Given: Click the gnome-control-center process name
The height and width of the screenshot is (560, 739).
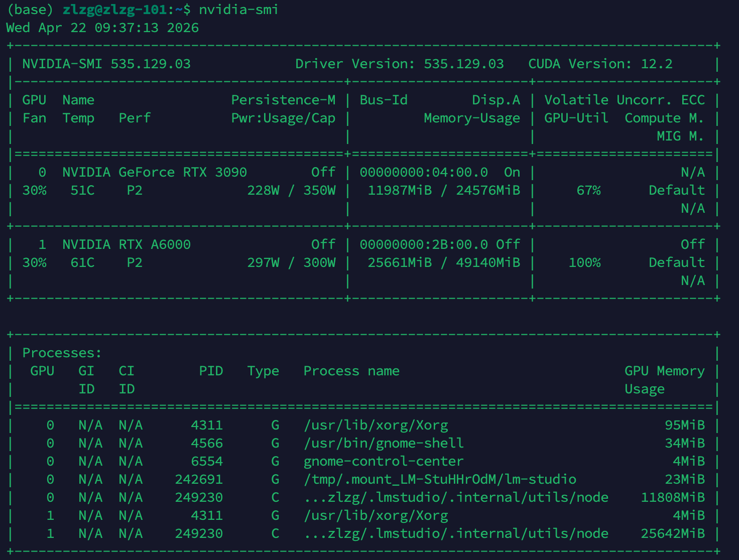Looking at the screenshot, I should click(x=384, y=461).
